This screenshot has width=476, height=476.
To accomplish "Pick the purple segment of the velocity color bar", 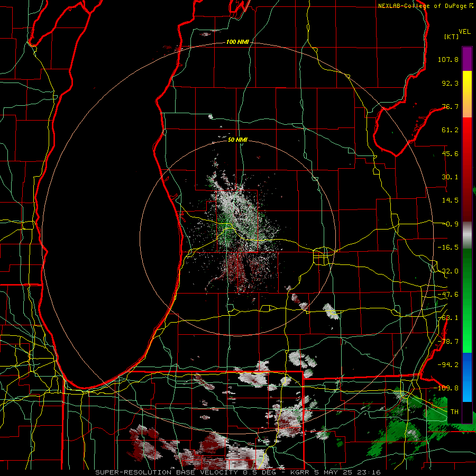I will click(467, 59).
